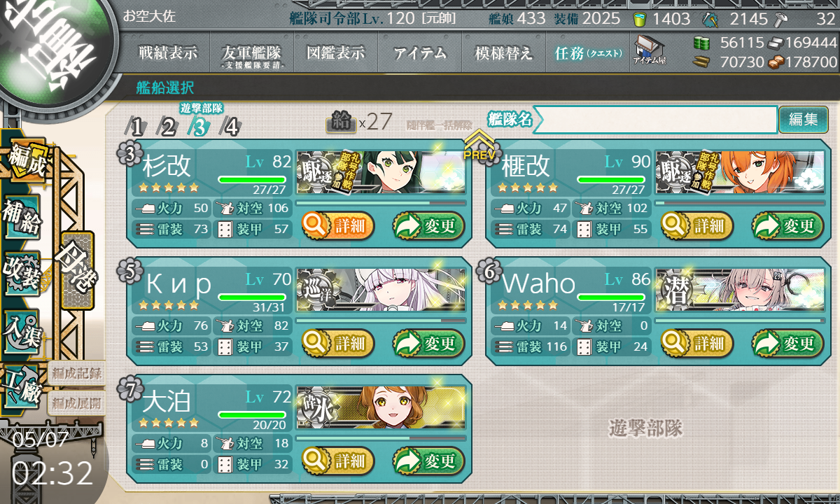Click the 編成 organize sidebar icon
840x504 pixels.
(27, 161)
